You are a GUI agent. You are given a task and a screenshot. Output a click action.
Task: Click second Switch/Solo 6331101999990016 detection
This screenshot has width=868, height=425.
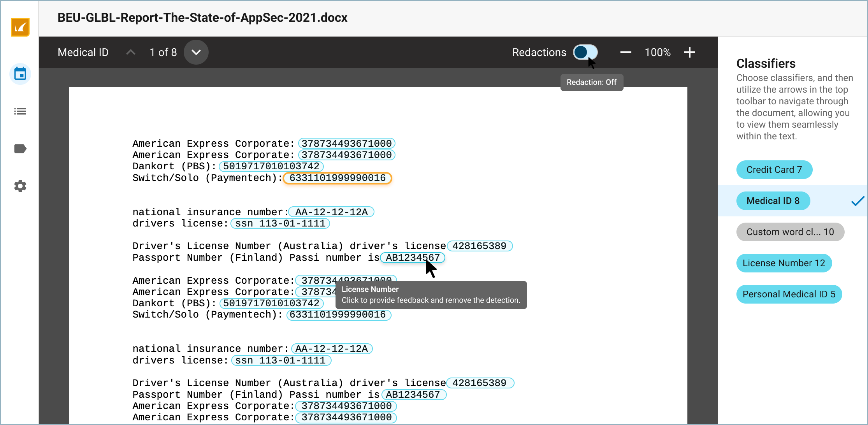[339, 315]
